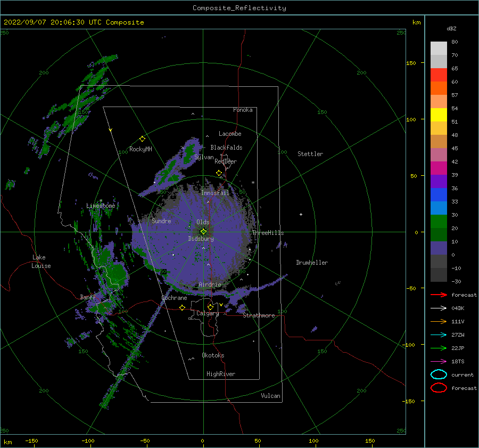This screenshot has width=479, height=448.
Task: Click the white plus marker east of ThreeHills
Action: pyautogui.click(x=301, y=214)
